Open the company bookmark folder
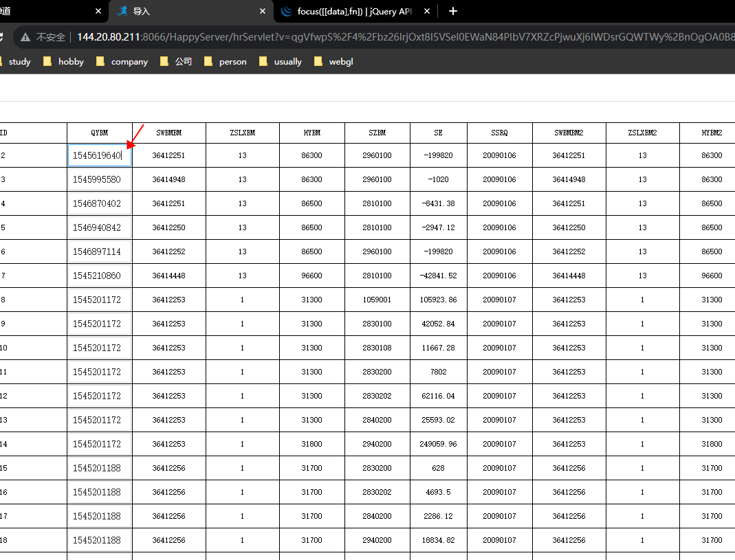This screenshot has width=735, height=560. 122,62
